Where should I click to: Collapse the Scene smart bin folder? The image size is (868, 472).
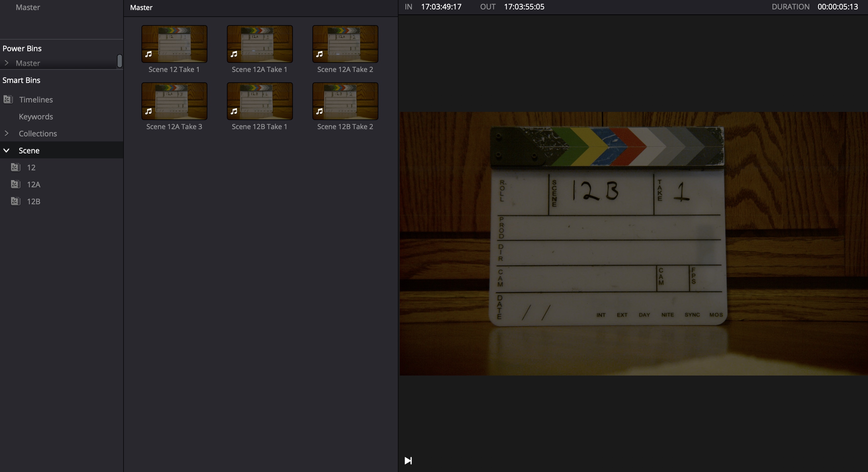pos(6,150)
